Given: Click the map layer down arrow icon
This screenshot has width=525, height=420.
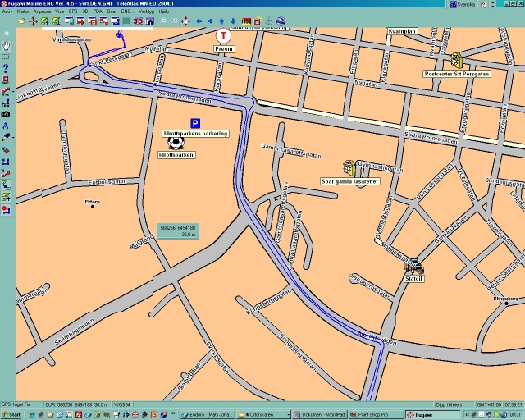Looking at the screenshot, I should (56, 21).
